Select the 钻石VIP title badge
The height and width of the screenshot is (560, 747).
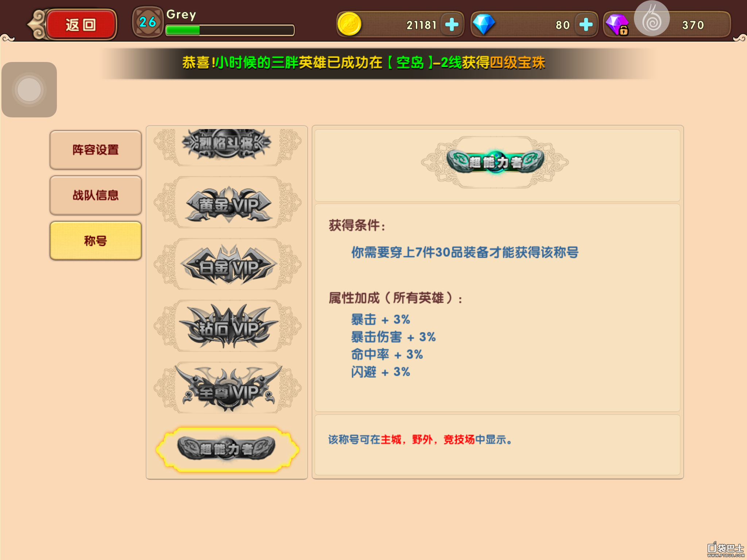coord(228,326)
